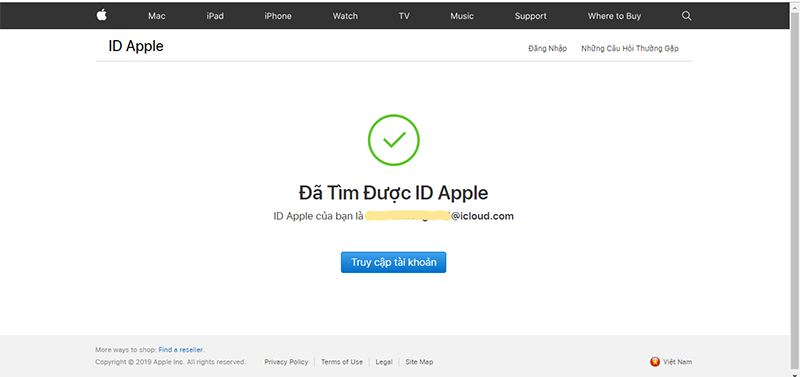The image size is (800, 377).
Task: Click the Truy cập tài khoản button
Action: coord(393,262)
